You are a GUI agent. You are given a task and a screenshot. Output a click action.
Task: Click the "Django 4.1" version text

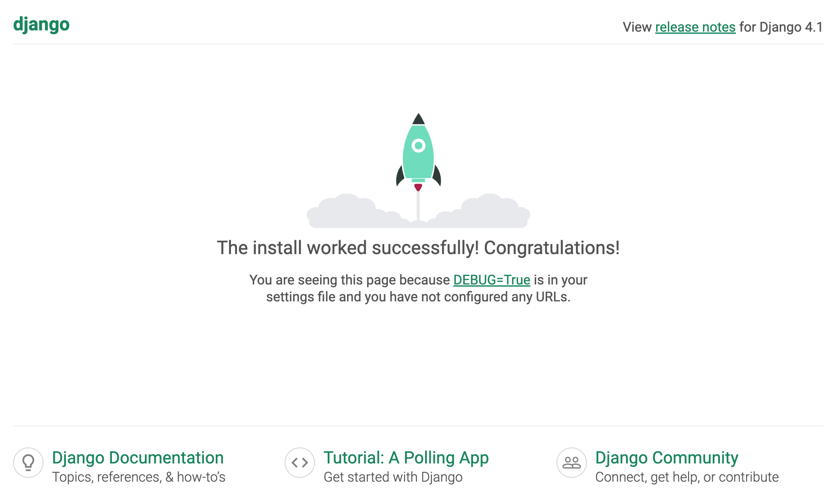791,27
